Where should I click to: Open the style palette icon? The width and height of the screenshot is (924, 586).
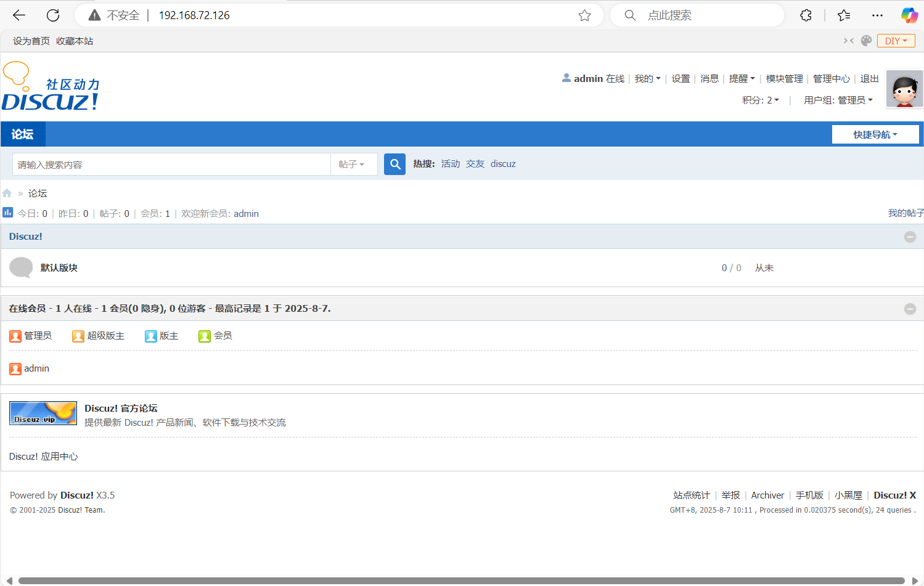click(x=866, y=41)
